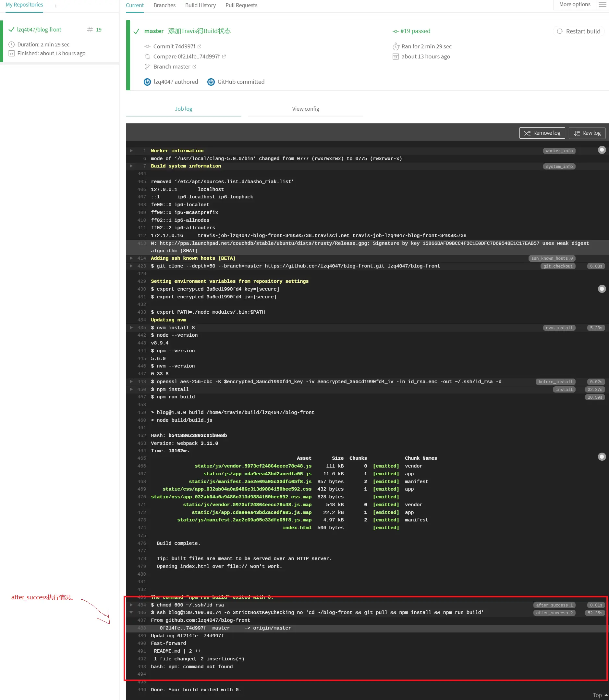Click the after_success.1 log tag

[554, 605]
